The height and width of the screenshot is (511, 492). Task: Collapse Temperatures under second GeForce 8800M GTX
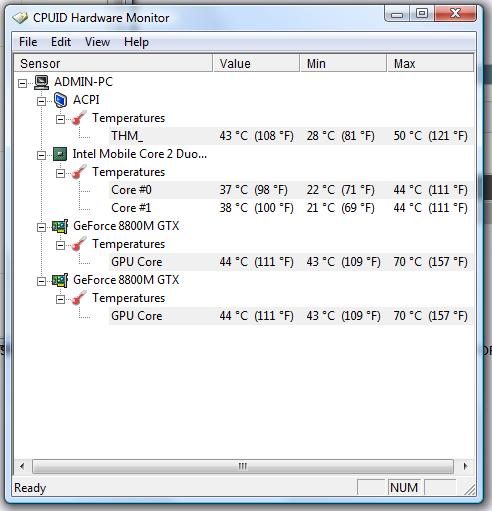60,299
